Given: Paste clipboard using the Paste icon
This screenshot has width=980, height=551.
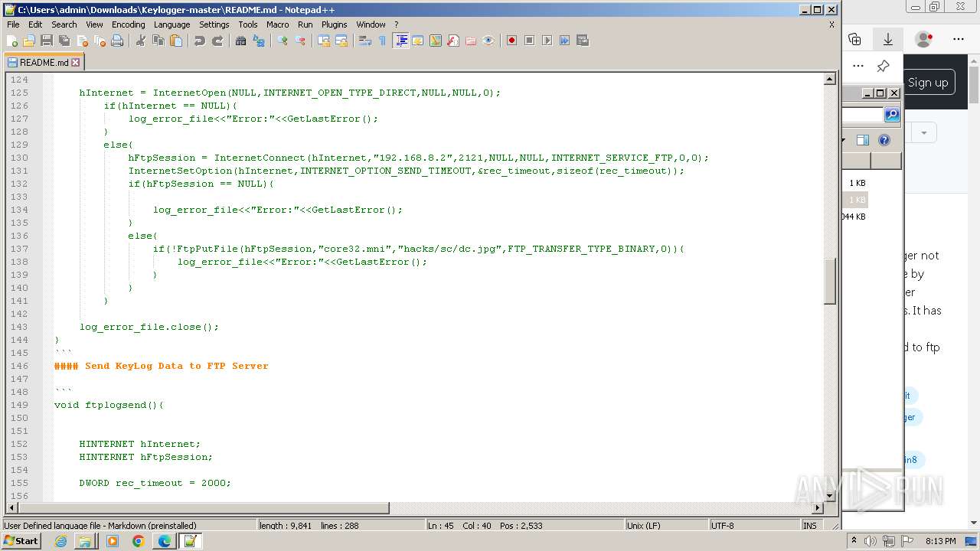Looking at the screenshot, I should [x=176, y=41].
